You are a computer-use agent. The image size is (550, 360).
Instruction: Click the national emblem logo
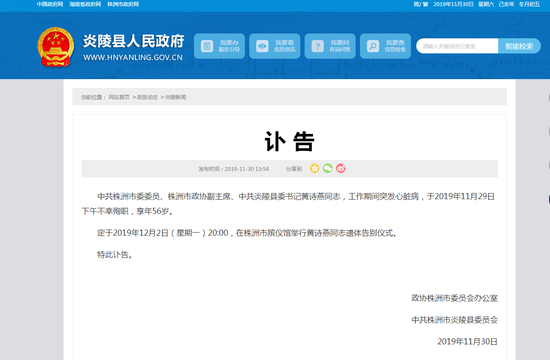click(55, 47)
